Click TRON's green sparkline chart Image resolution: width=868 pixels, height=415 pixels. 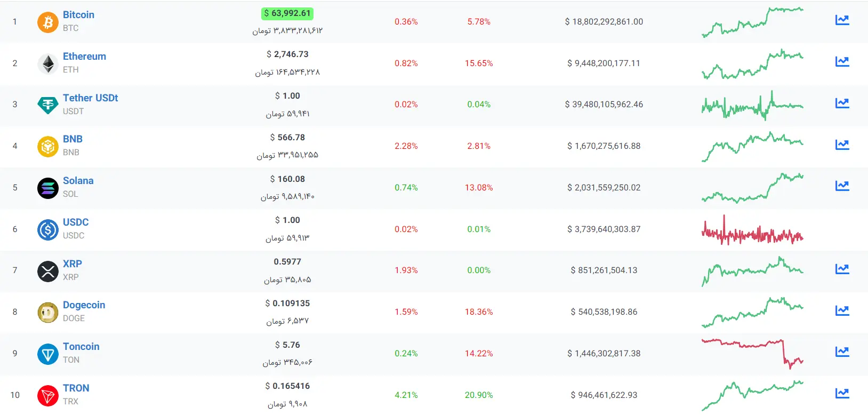point(752,395)
